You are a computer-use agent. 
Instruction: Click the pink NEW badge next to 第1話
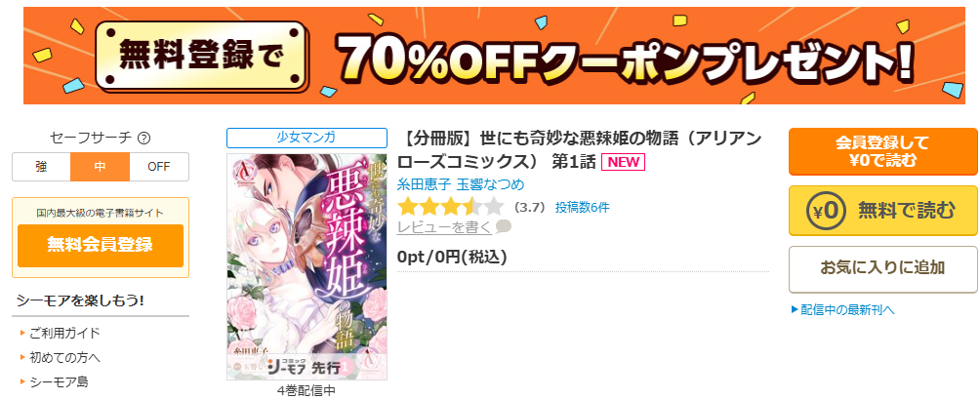coord(623,163)
